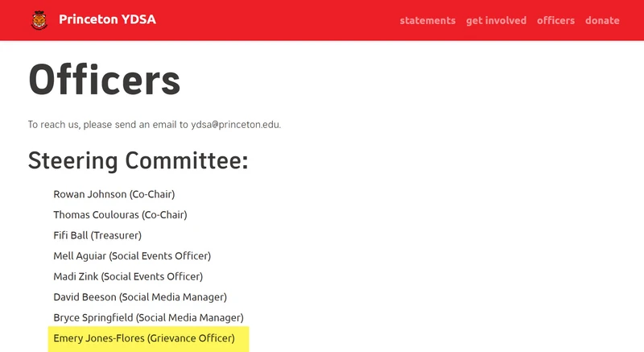This screenshot has width=644, height=352.
Task: Select Madi Zink Social Events Officer entry
Action: 128,276
